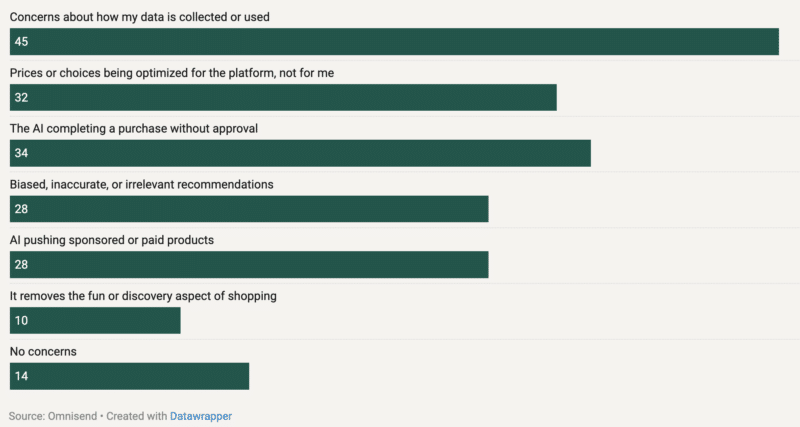800x427 pixels.
Task: Click 'AI pushing sponsored or paid products' label
Action: click(x=112, y=240)
